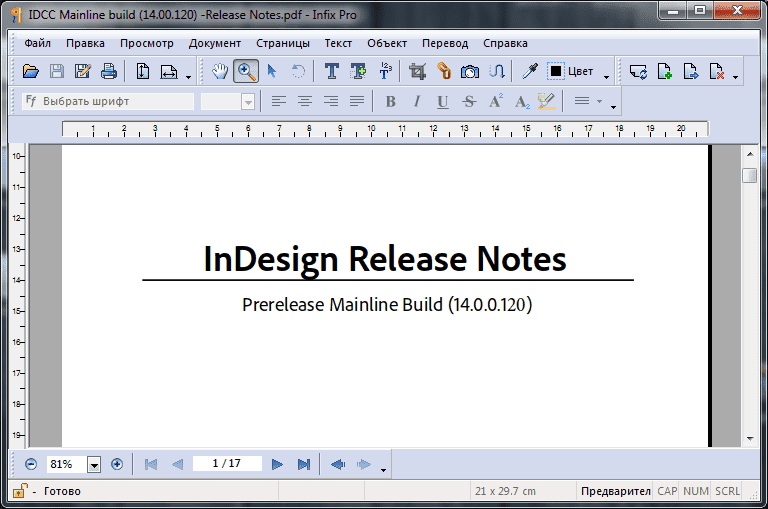Image resolution: width=768 pixels, height=509 pixels.
Task: Click the extract page arrow icon
Action: [691, 72]
